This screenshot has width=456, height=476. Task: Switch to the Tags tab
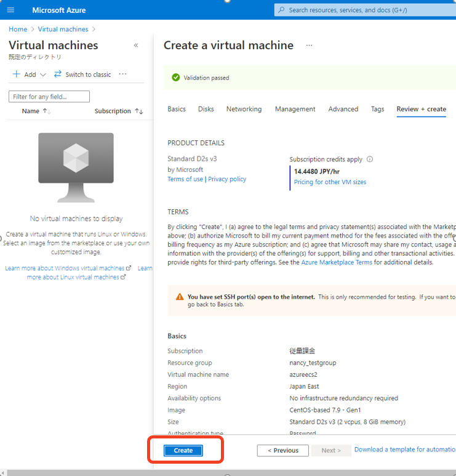377,109
